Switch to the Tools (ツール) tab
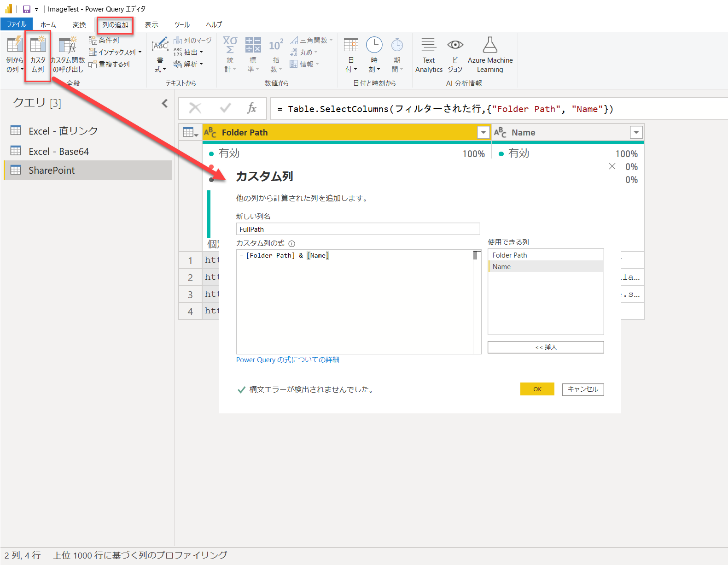Screen dimensions: 728x565 182,25
